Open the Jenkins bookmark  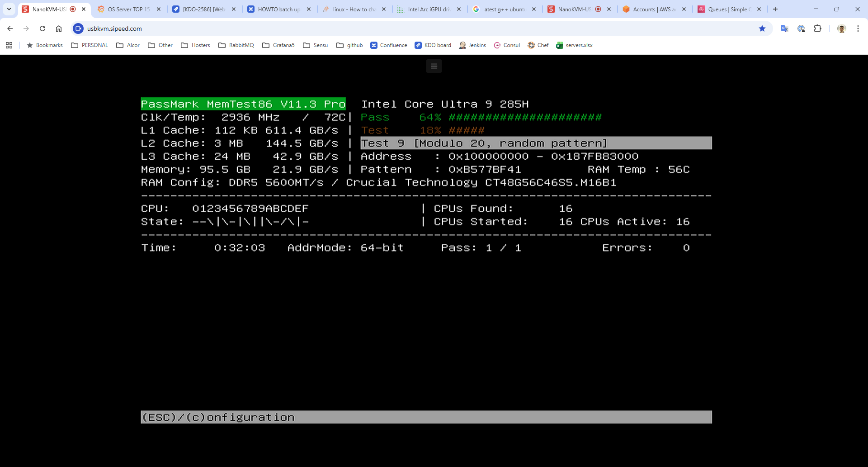pos(472,45)
